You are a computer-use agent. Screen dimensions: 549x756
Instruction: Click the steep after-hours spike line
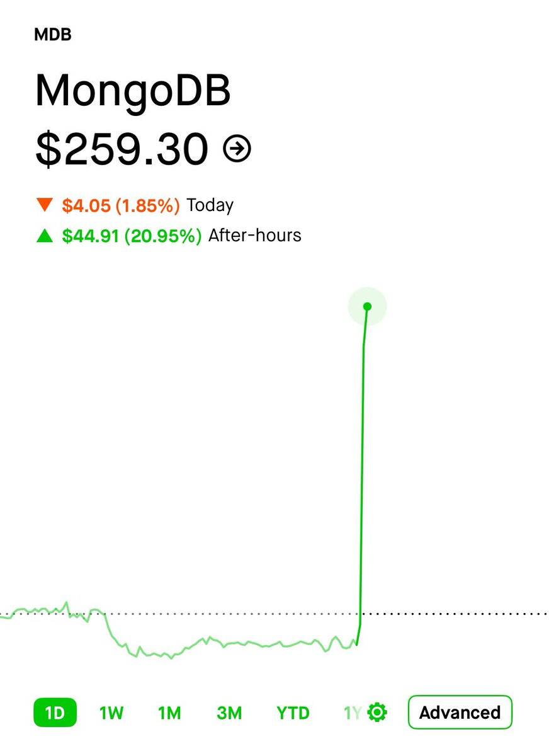[x=362, y=479]
